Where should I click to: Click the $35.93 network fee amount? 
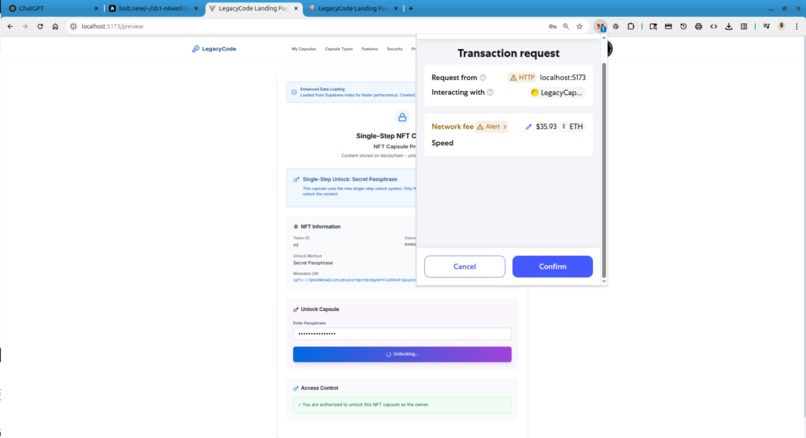[x=546, y=126]
